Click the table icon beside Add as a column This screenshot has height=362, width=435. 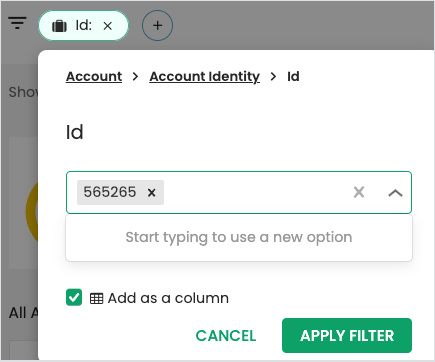(x=96, y=298)
